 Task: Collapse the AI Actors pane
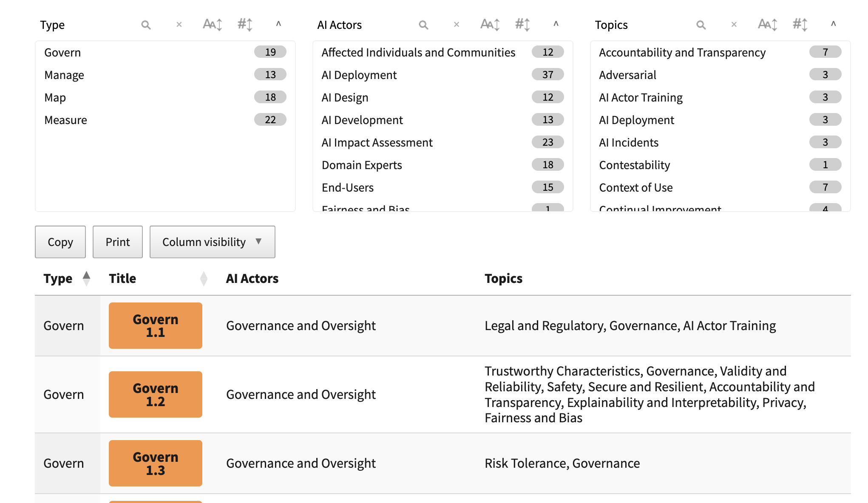[x=556, y=24]
